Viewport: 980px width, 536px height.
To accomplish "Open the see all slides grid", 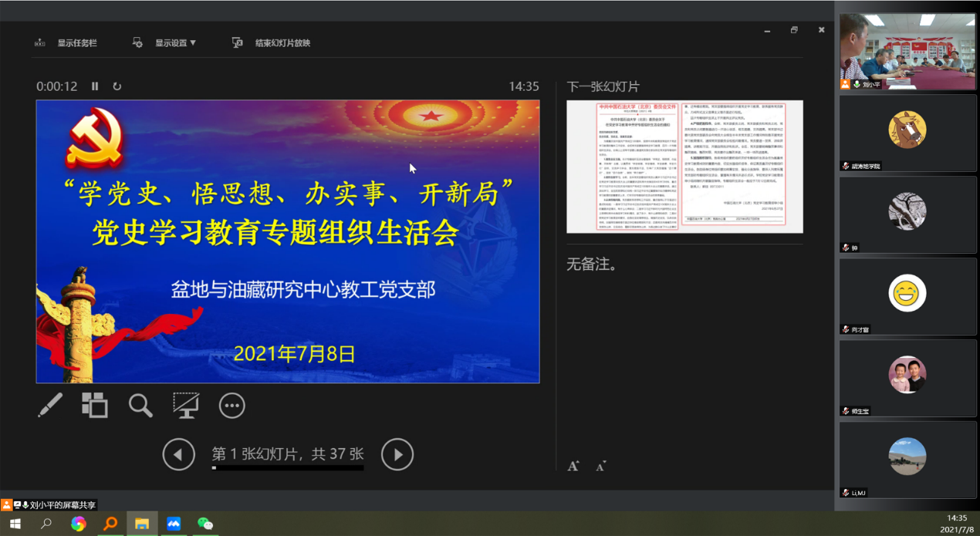I will 95,406.
